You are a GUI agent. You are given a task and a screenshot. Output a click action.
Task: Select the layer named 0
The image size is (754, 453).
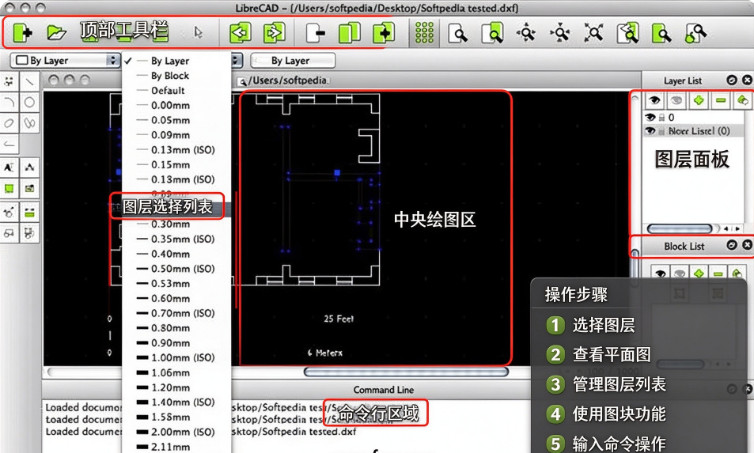pyautogui.click(x=671, y=117)
